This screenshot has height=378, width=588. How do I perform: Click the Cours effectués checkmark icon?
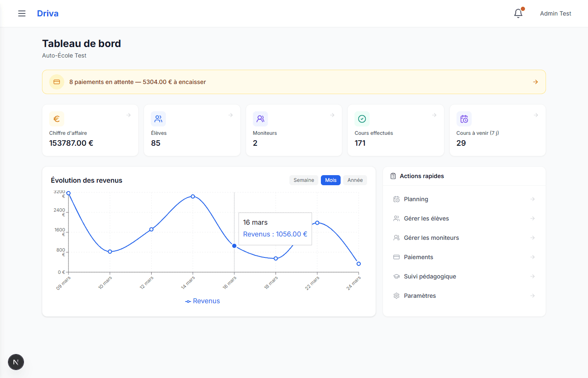362,119
